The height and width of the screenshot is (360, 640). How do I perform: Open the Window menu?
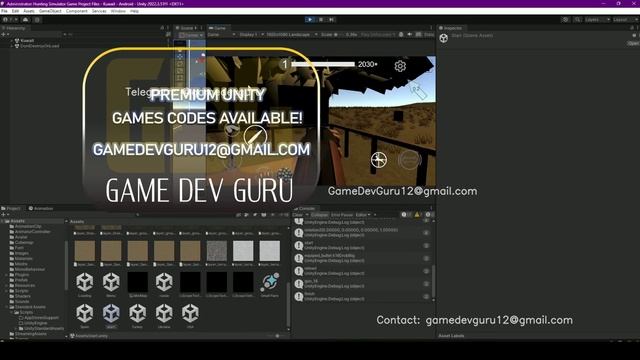(x=118, y=11)
